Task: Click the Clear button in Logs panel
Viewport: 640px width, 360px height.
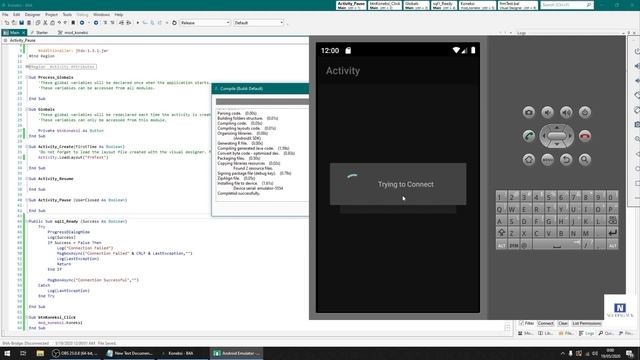Action: click(563, 323)
